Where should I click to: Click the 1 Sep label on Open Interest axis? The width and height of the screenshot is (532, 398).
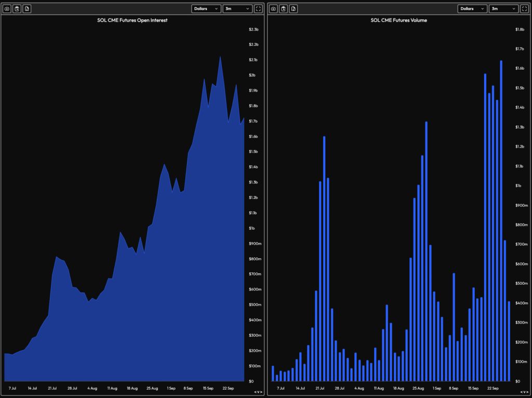171,388
